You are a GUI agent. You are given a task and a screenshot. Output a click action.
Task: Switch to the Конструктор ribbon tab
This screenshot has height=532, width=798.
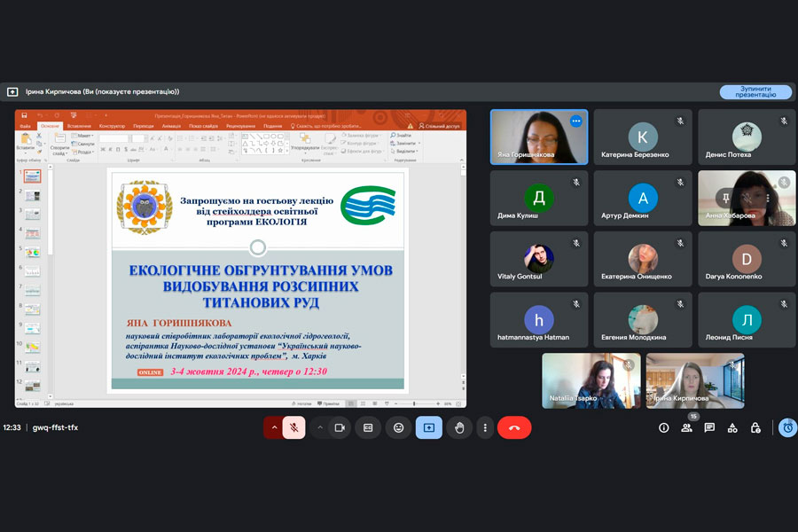point(112,126)
